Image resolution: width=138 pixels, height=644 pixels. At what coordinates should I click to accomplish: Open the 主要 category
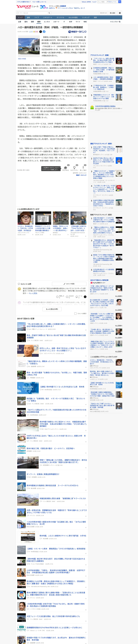point(20,22)
